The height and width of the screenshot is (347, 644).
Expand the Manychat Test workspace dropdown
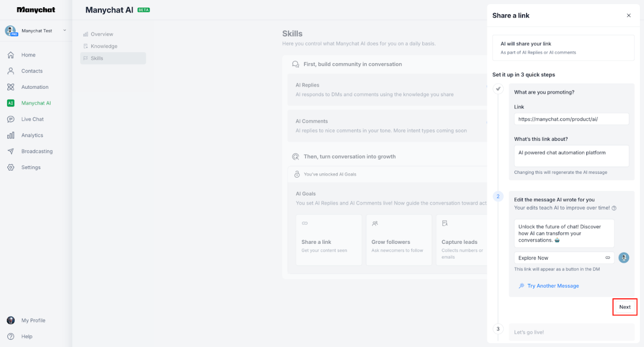click(x=64, y=31)
